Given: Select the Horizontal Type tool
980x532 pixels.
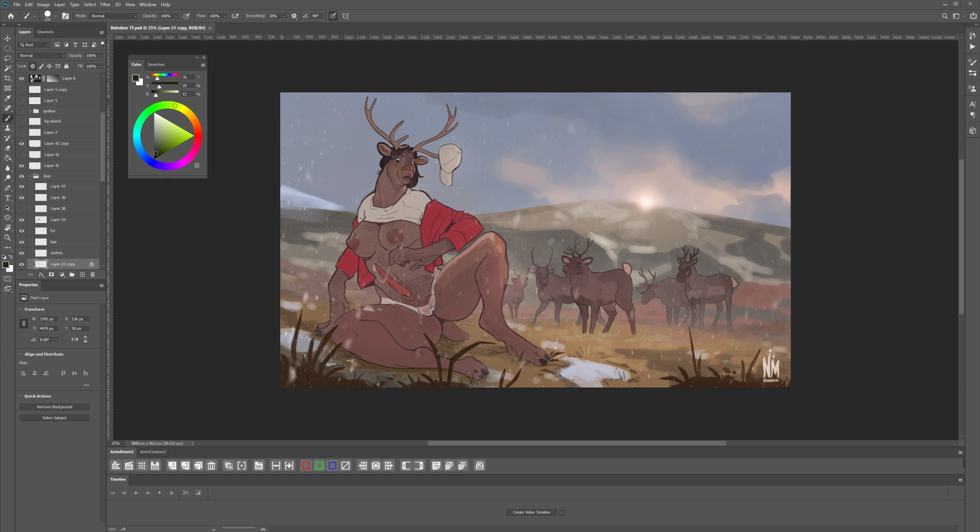Looking at the screenshot, I should [x=8, y=198].
